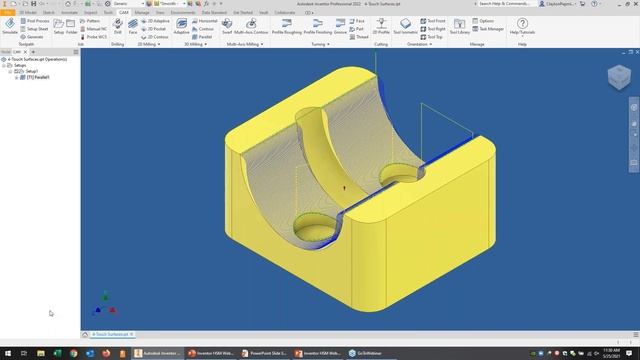Switch to 3D Model ribbon tab
The width and height of the screenshot is (640, 360).
pyautogui.click(x=28, y=13)
